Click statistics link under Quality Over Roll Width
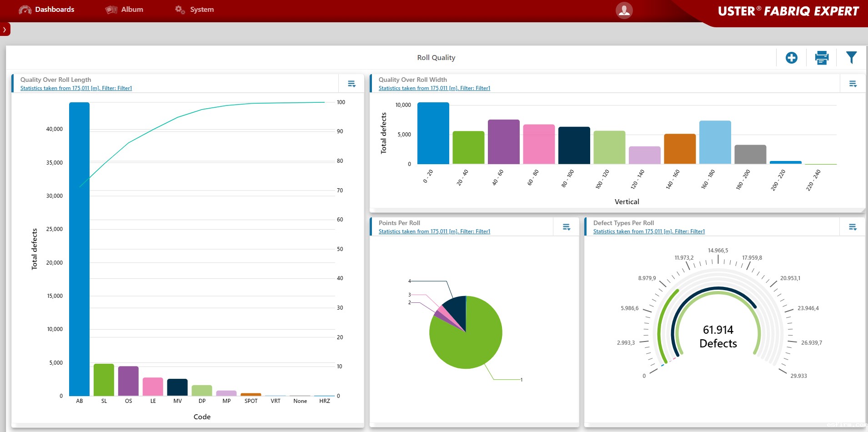This screenshot has width=868, height=432. pos(434,88)
